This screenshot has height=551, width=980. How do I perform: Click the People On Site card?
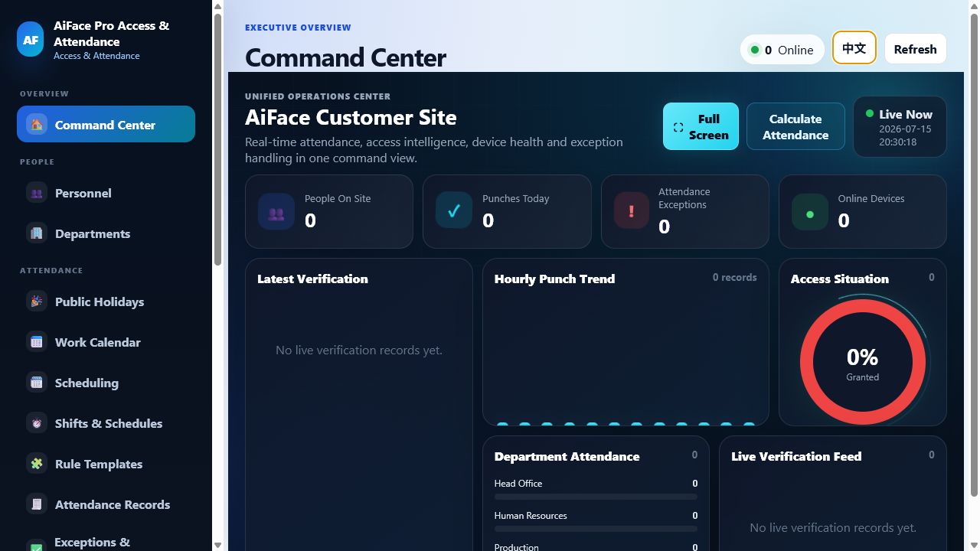329,211
